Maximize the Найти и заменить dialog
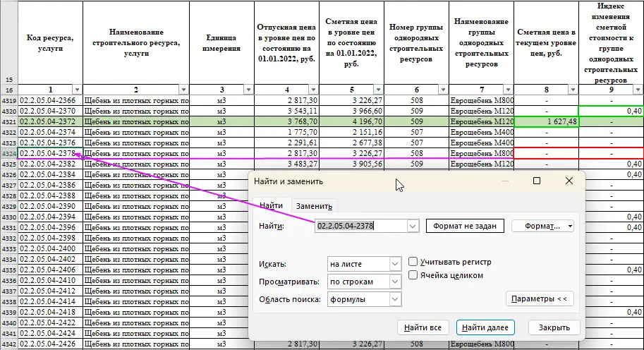Screen dimensions: 644x350 [537, 181]
